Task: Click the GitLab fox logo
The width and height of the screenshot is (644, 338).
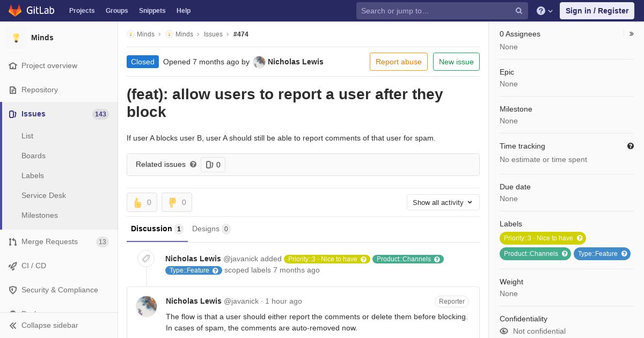Action: pos(15,11)
